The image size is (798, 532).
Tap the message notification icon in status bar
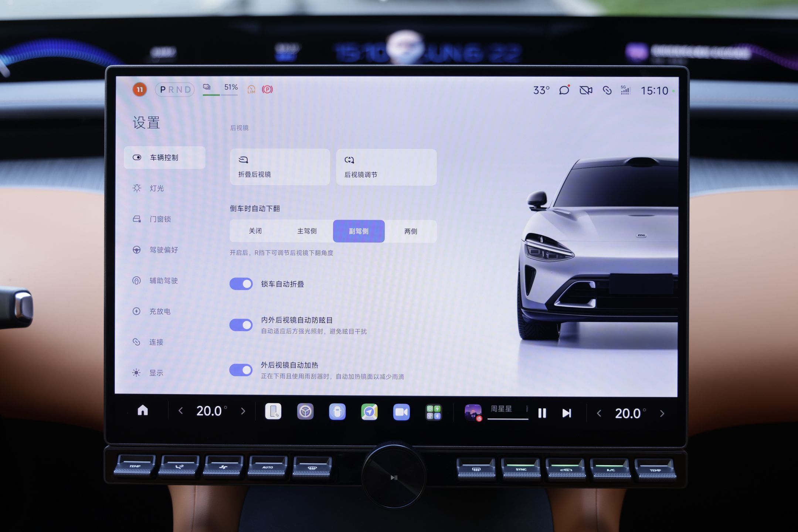click(564, 90)
